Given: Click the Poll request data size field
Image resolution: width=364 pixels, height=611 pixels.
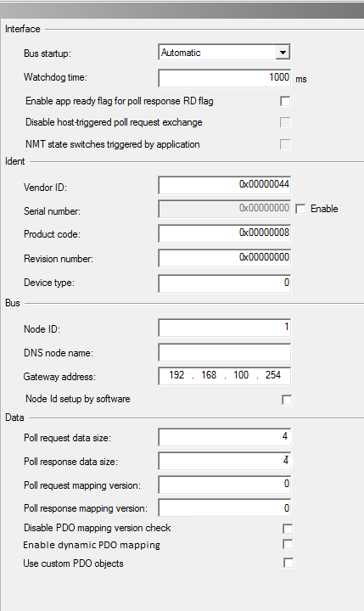Looking at the screenshot, I should click(225, 437).
